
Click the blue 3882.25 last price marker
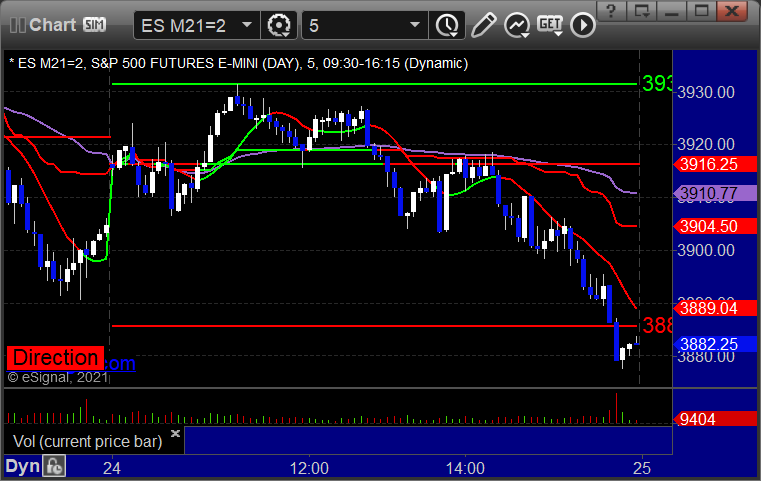[715, 344]
